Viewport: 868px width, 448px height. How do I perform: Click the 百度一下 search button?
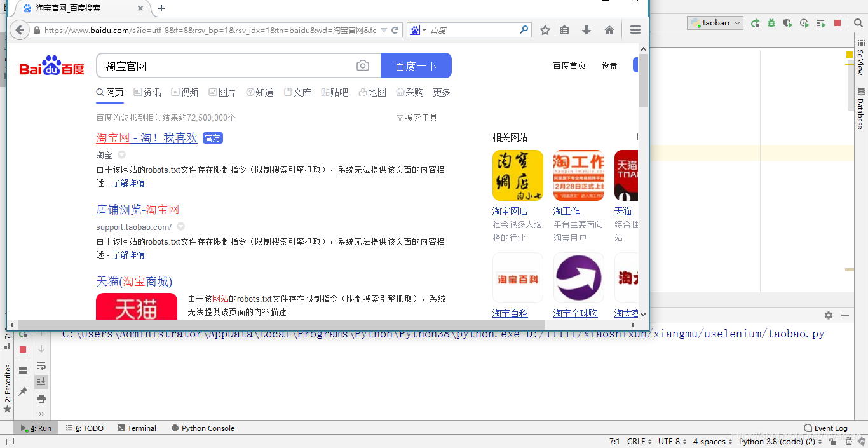pos(416,65)
